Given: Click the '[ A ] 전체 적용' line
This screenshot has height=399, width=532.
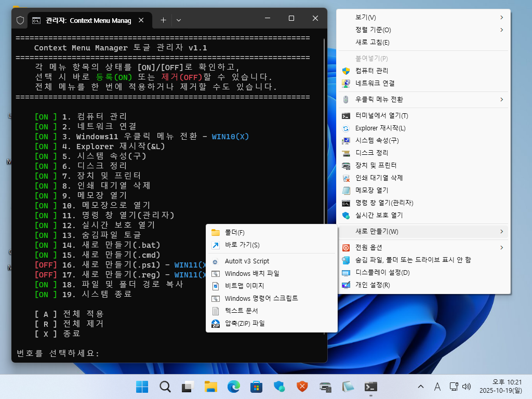Looking at the screenshot, I should [x=69, y=314].
